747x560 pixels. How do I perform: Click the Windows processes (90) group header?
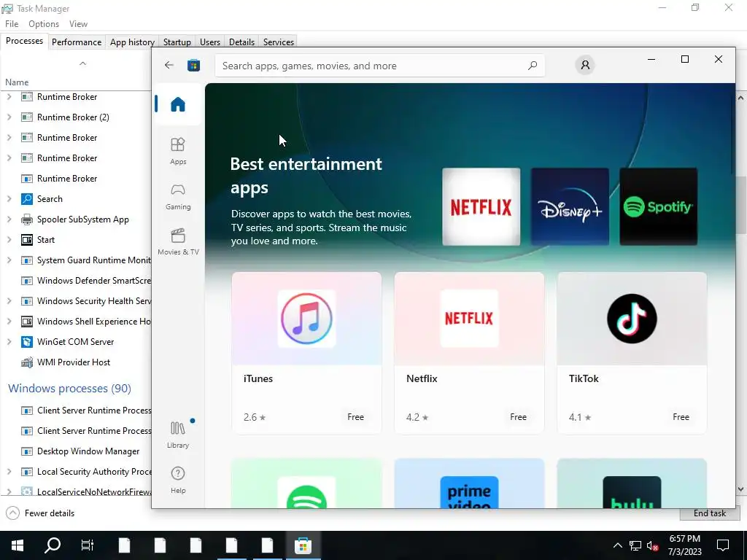69,388
